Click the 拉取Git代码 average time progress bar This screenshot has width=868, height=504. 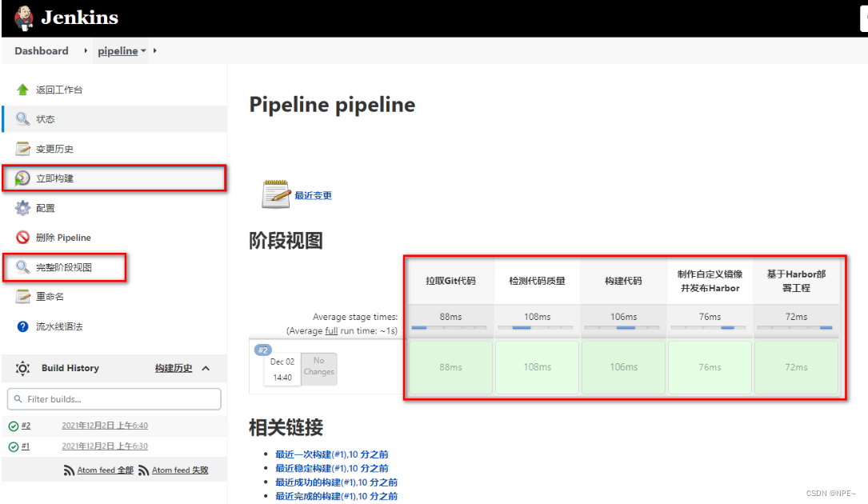coord(450,328)
